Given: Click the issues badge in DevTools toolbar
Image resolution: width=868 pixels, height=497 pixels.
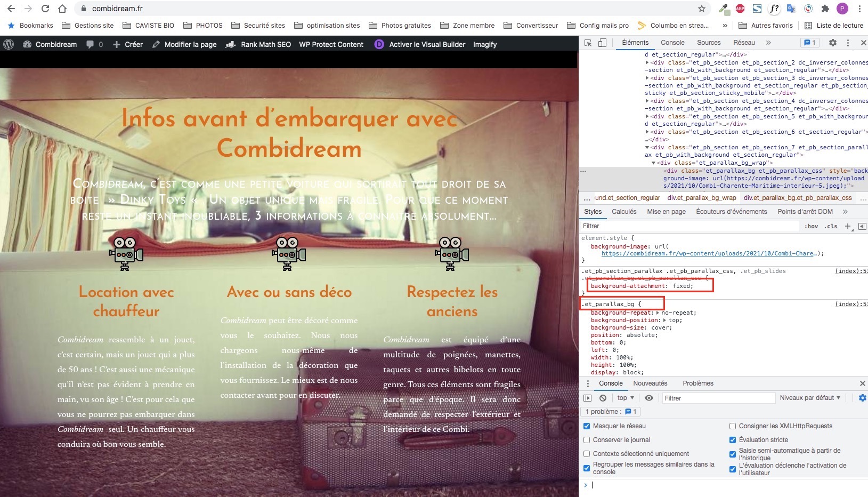Looking at the screenshot, I should click(809, 43).
